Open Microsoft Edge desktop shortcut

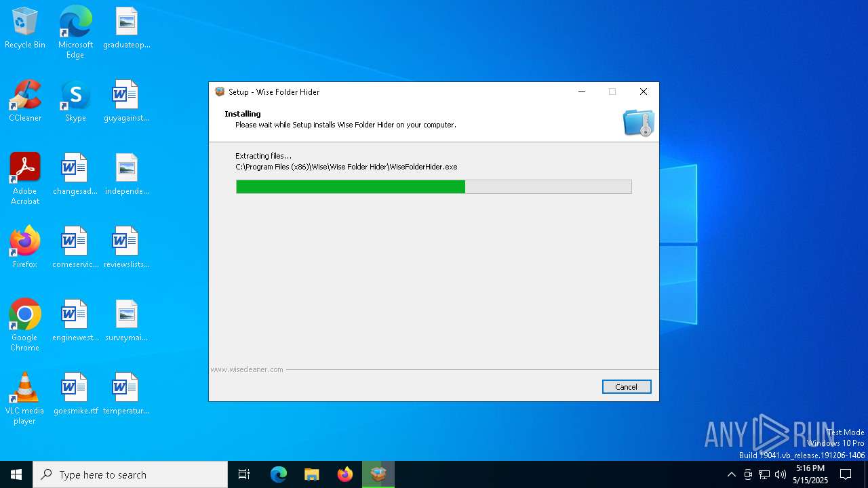(75, 33)
